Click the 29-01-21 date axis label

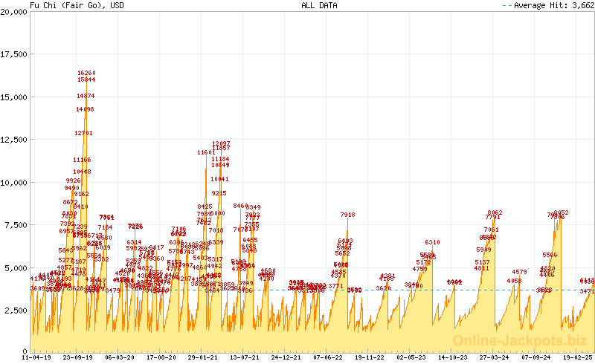(x=203, y=357)
